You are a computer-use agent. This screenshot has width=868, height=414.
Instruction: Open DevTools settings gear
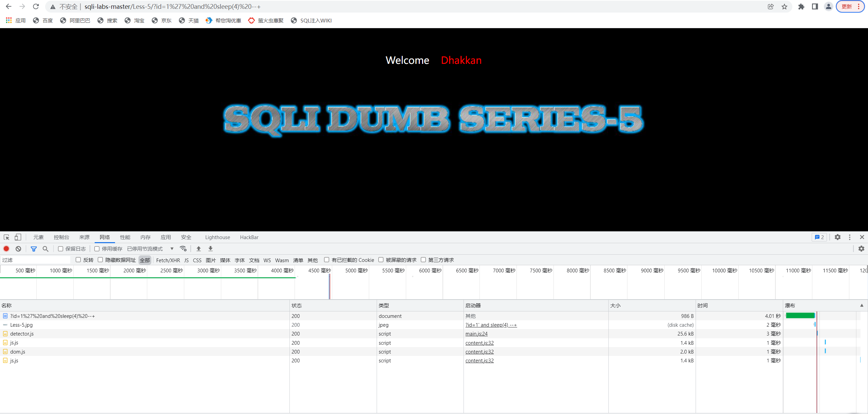pos(837,237)
